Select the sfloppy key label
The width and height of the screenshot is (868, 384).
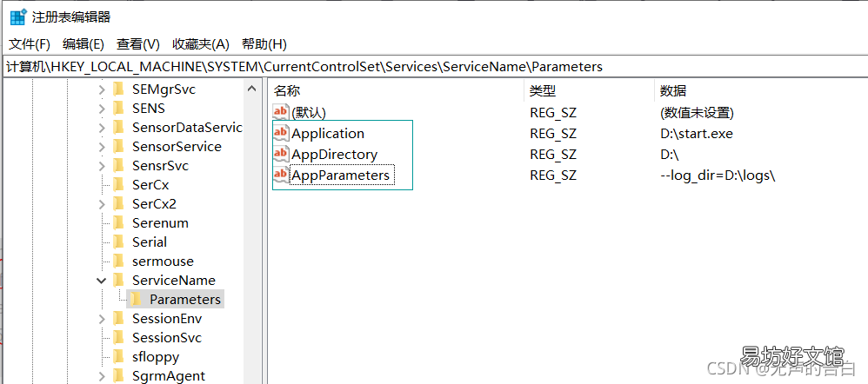point(156,357)
